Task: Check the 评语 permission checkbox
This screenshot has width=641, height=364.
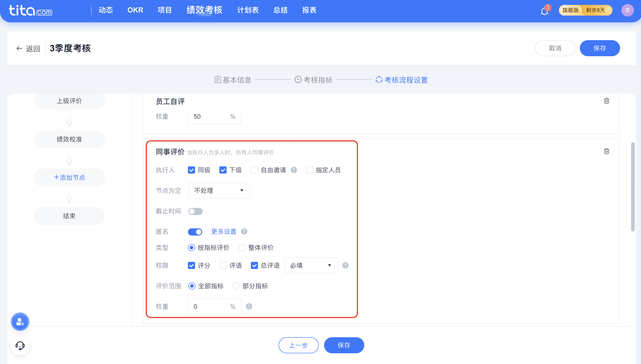Action: [223, 265]
